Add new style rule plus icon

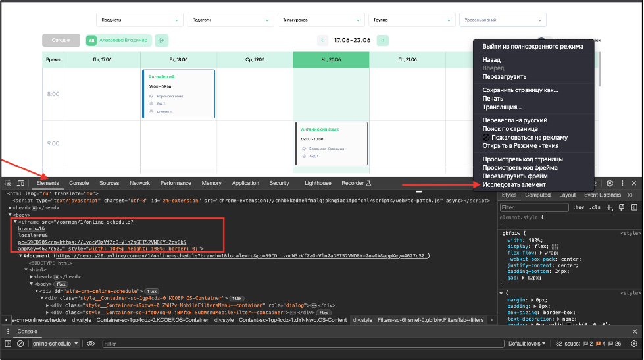[x=610, y=207]
